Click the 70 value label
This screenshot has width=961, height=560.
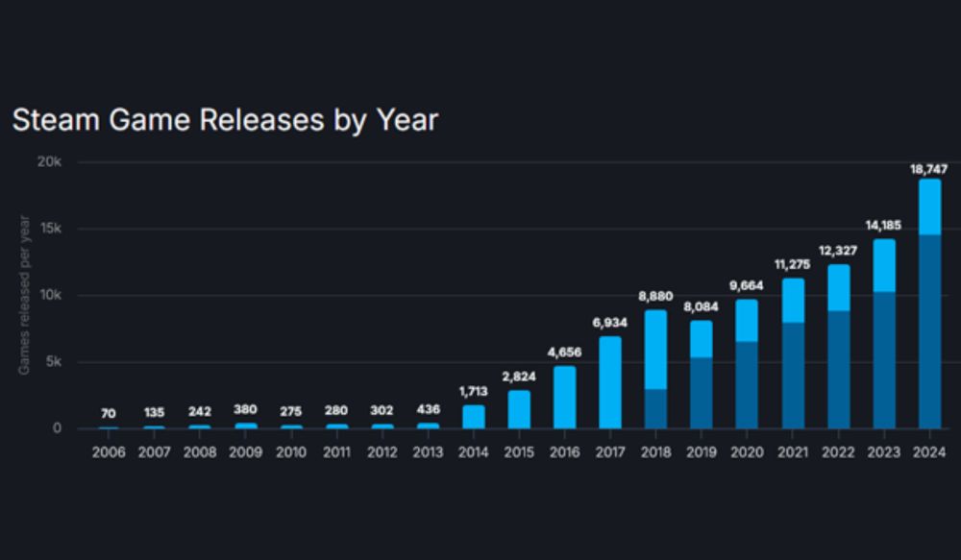click(x=108, y=414)
